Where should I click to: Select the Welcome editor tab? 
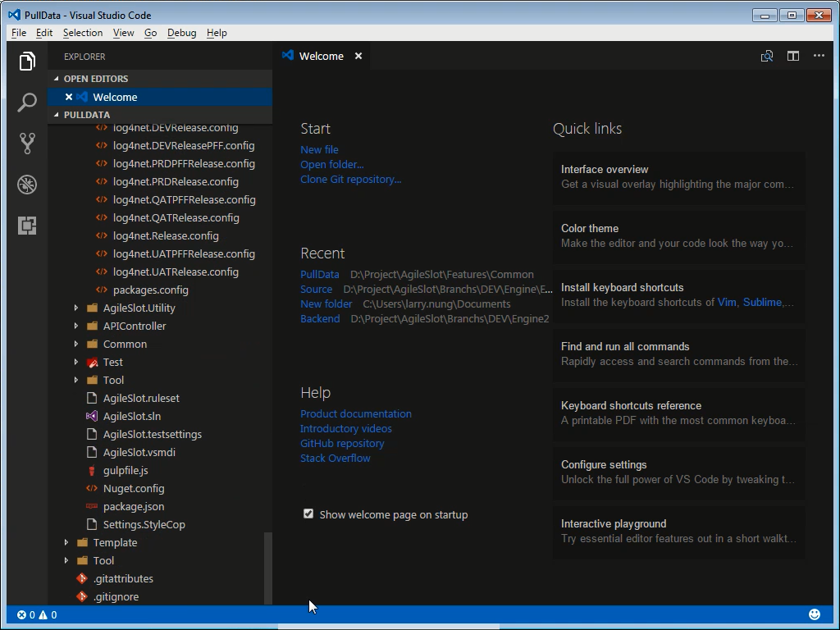tap(322, 56)
